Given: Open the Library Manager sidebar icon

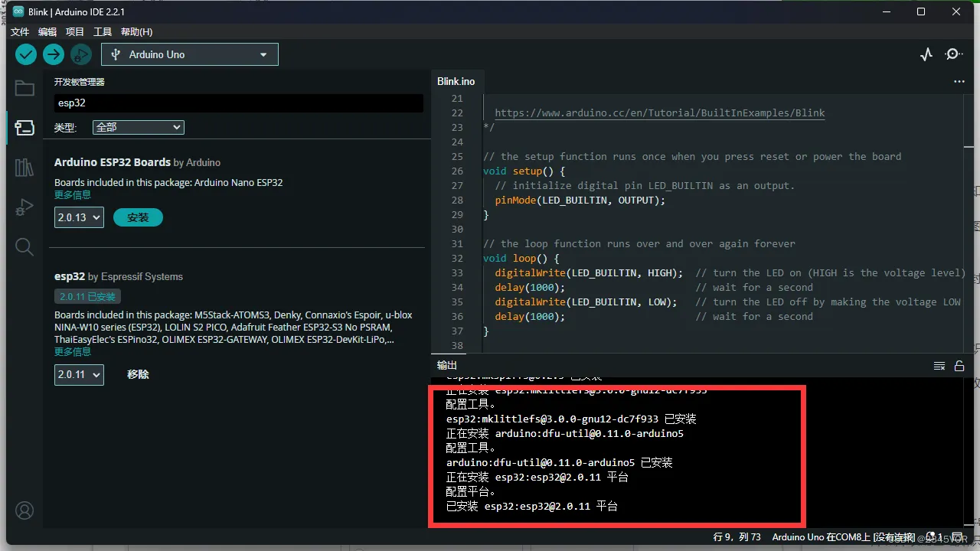Looking at the screenshot, I should [x=24, y=168].
